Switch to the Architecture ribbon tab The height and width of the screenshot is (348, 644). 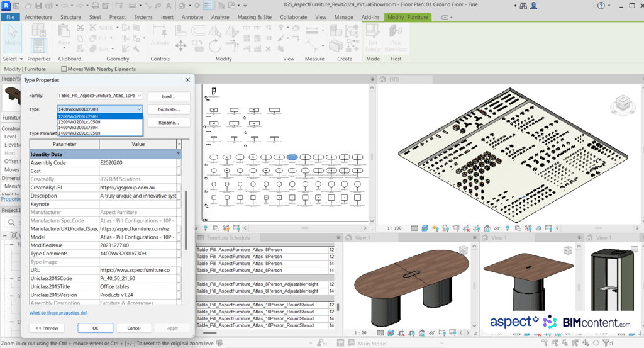pyautogui.click(x=38, y=17)
